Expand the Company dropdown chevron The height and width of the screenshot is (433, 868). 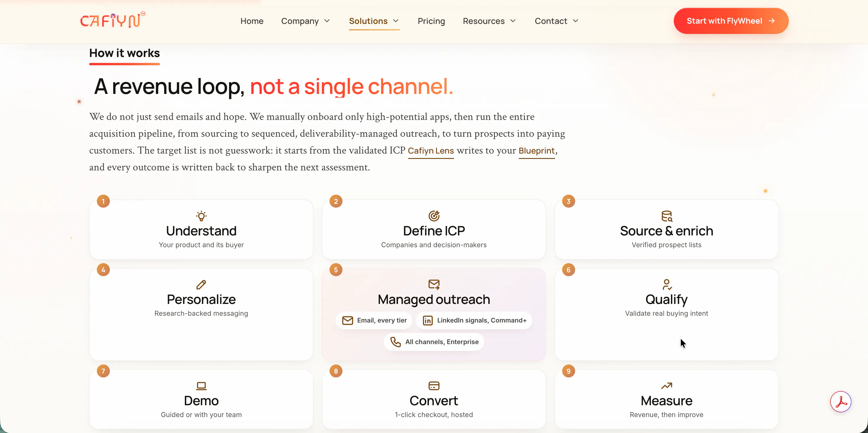[x=327, y=21]
